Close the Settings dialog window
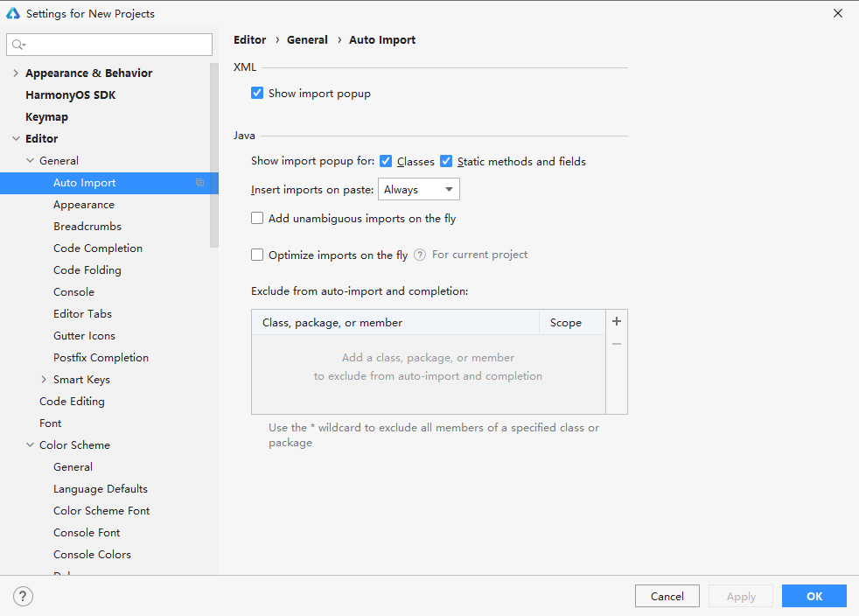The height and width of the screenshot is (616, 859). click(x=838, y=13)
